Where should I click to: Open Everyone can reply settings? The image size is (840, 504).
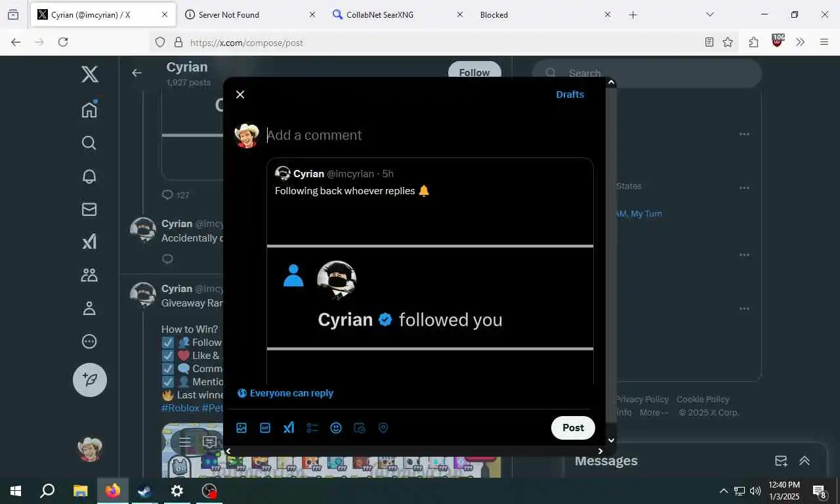coord(285,393)
